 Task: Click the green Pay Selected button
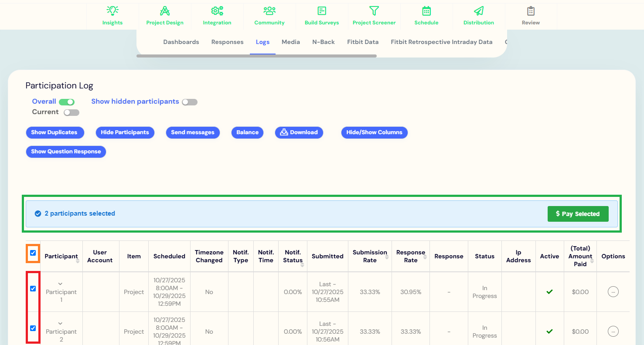pos(578,214)
